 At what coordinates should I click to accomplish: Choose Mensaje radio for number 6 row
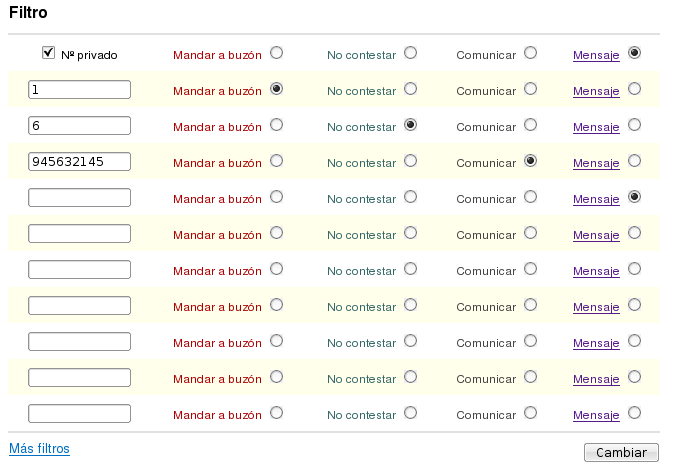pos(634,124)
